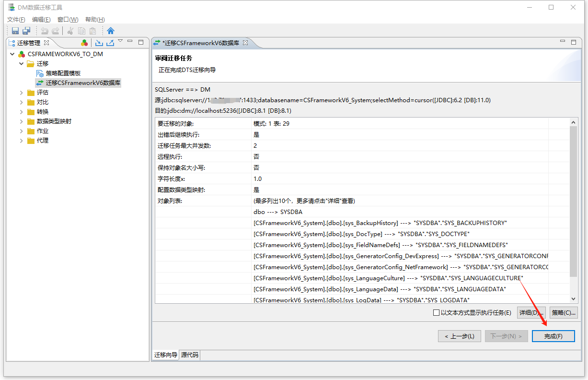Expand the 评估 folder node
This screenshot has width=588, height=380.
pyautogui.click(x=21, y=93)
